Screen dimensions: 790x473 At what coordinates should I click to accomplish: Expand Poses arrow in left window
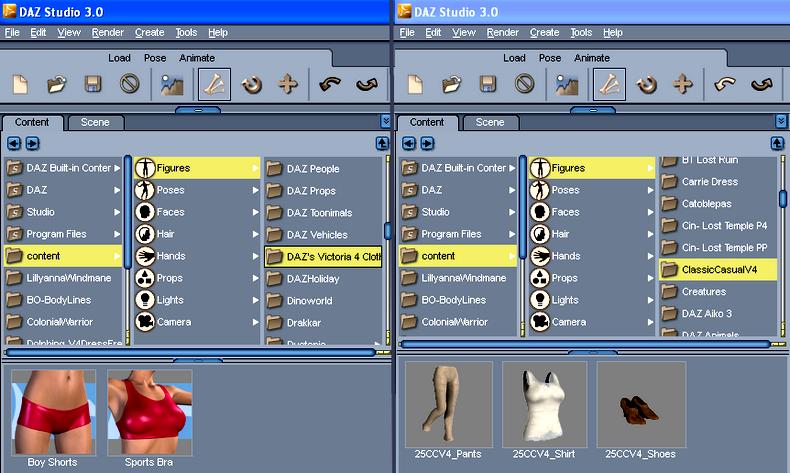(x=255, y=190)
